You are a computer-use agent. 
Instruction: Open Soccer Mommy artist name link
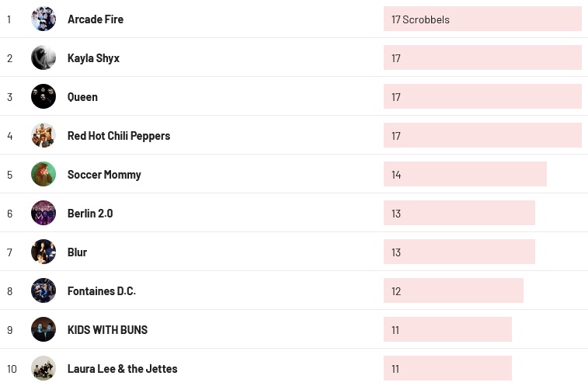tap(104, 175)
